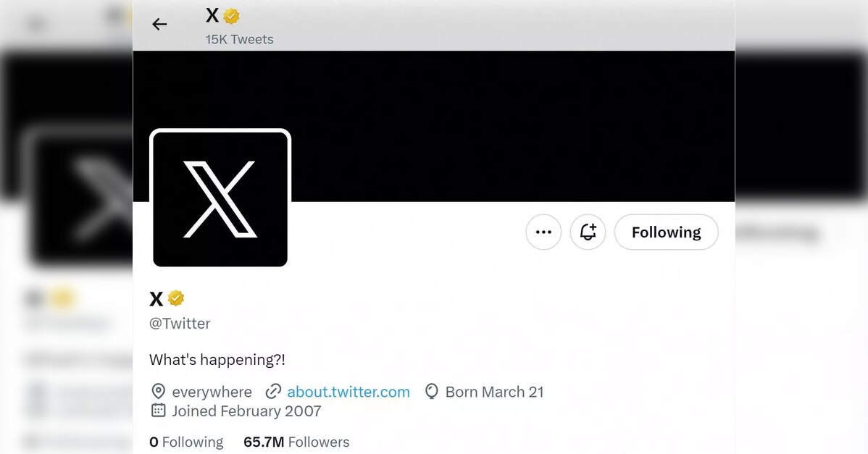Turn on notifications with the bell icon
Viewport: 868px width, 454px height.
tap(588, 232)
